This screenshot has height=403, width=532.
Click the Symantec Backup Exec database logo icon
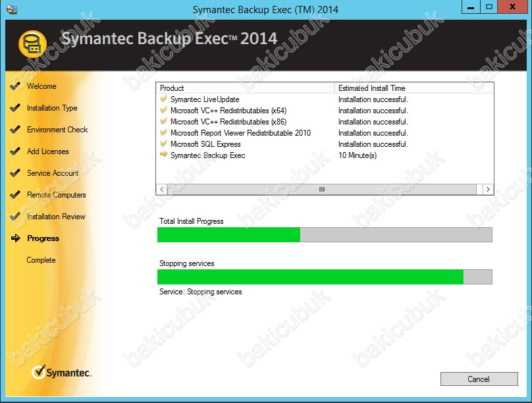click(x=32, y=44)
